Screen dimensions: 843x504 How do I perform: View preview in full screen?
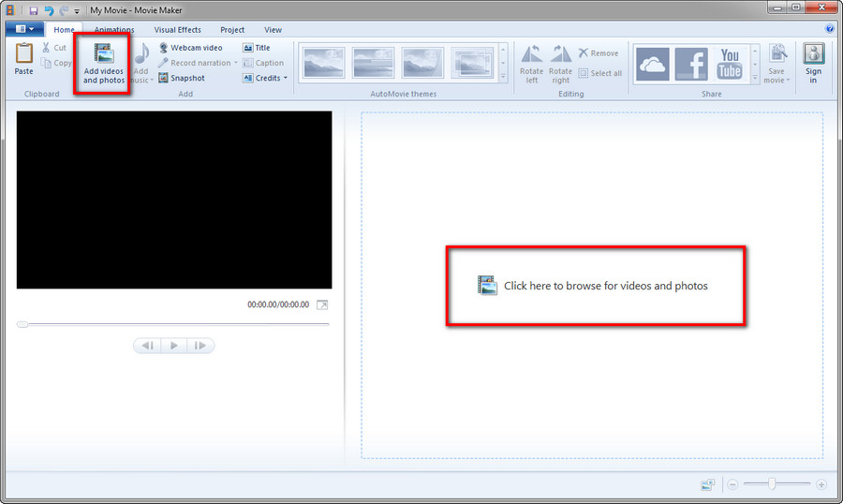tap(322, 305)
